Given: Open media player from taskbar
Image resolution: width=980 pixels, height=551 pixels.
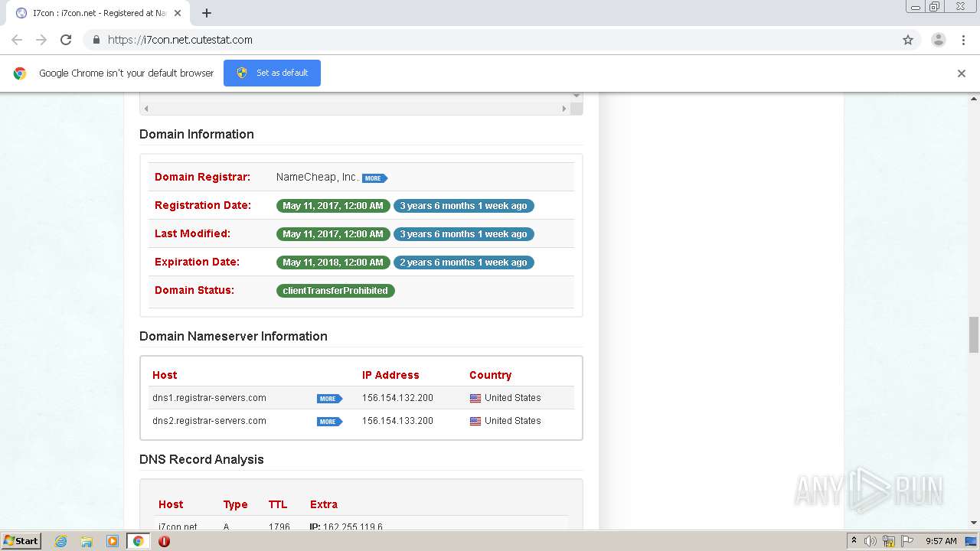Looking at the screenshot, I should (113, 541).
